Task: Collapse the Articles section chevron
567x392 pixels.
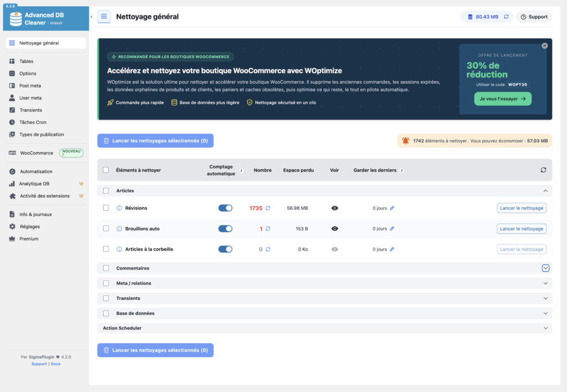Action: coord(545,190)
